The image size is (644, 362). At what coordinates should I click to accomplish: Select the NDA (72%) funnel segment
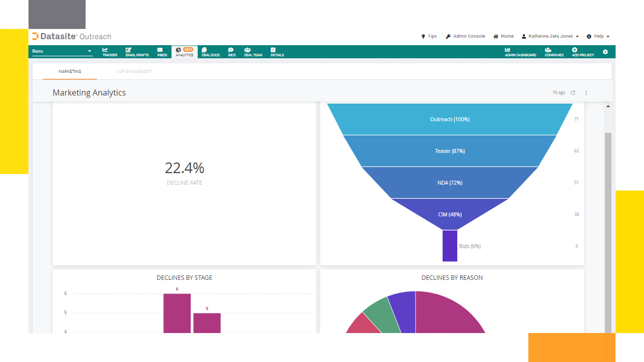pyautogui.click(x=450, y=183)
